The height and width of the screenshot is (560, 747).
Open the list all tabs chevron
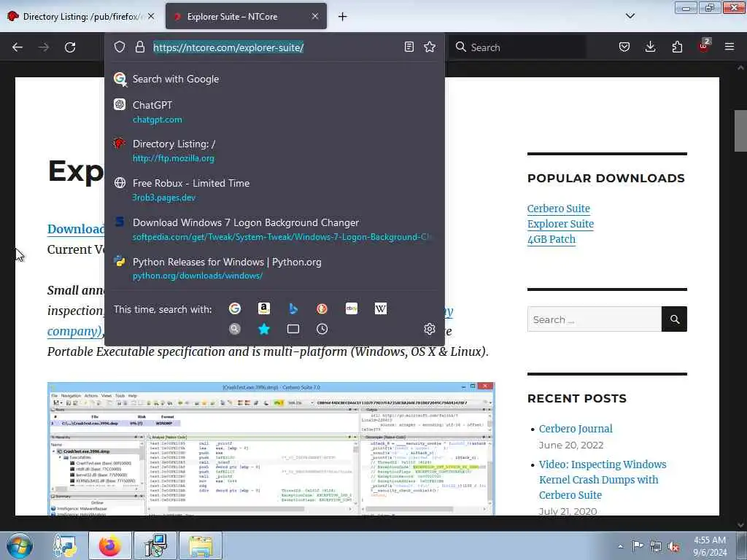point(630,16)
